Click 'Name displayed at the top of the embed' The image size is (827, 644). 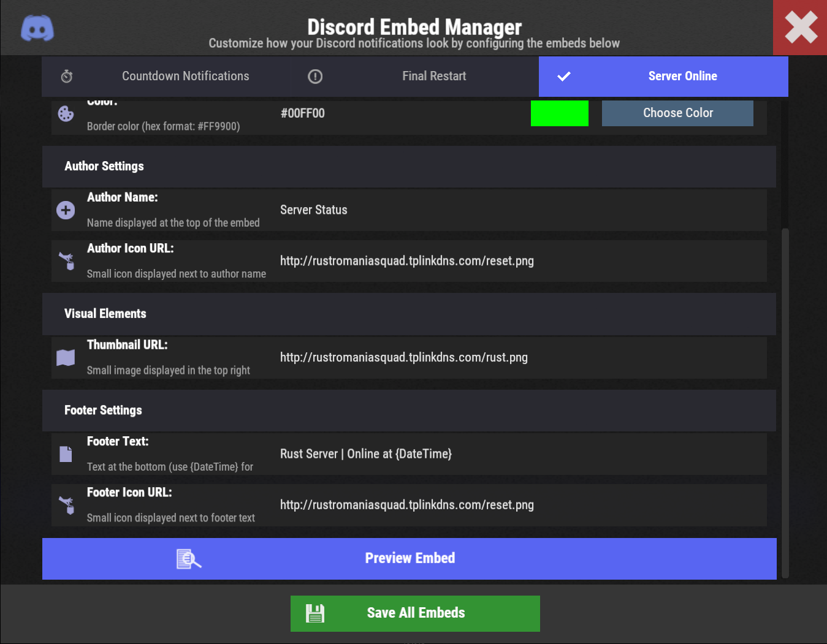pos(173,223)
